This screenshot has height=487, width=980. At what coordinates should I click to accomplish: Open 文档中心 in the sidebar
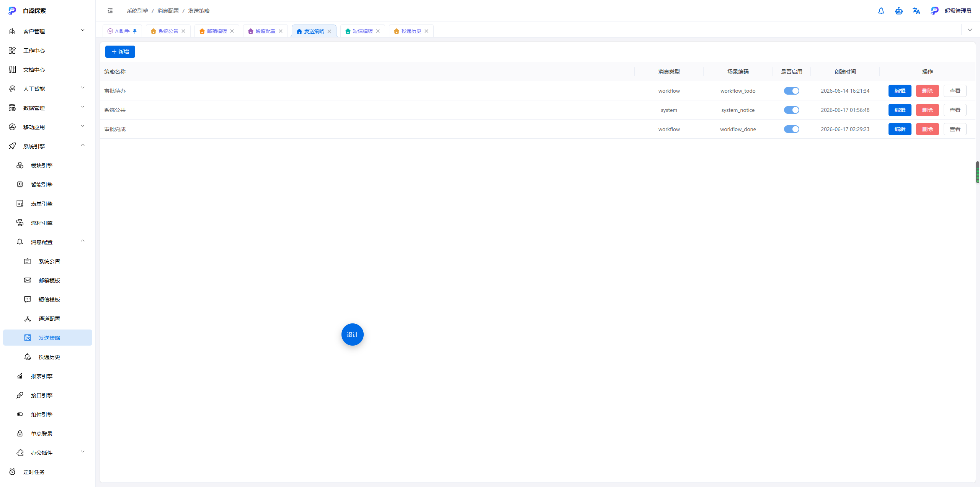(x=47, y=69)
